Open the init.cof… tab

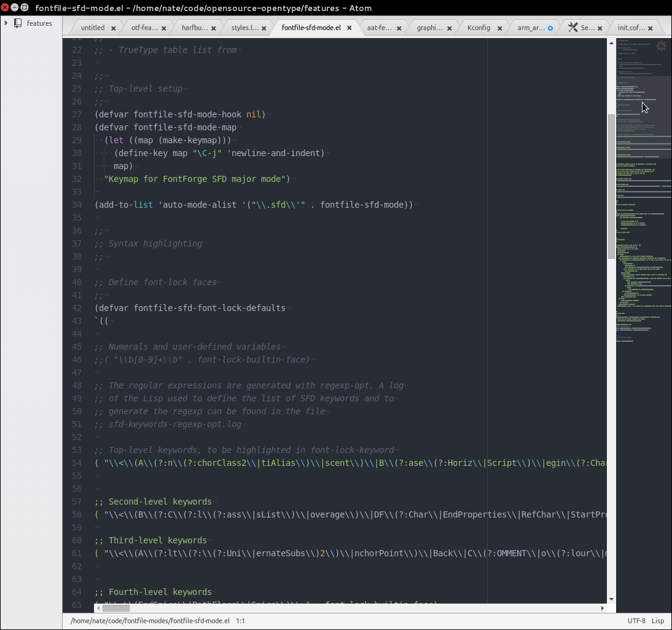tap(631, 28)
